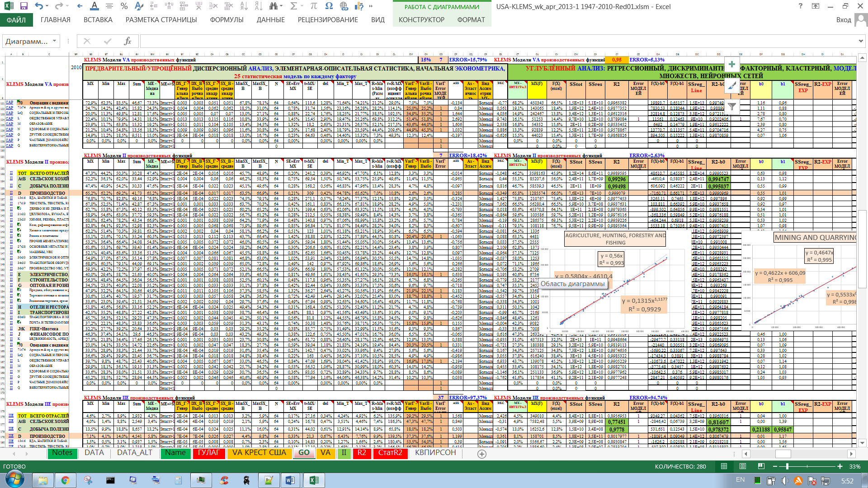The height and width of the screenshot is (488, 868).
Task: Open the ФОРМУЛЫ ribbon tab
Action: (226, 20)
